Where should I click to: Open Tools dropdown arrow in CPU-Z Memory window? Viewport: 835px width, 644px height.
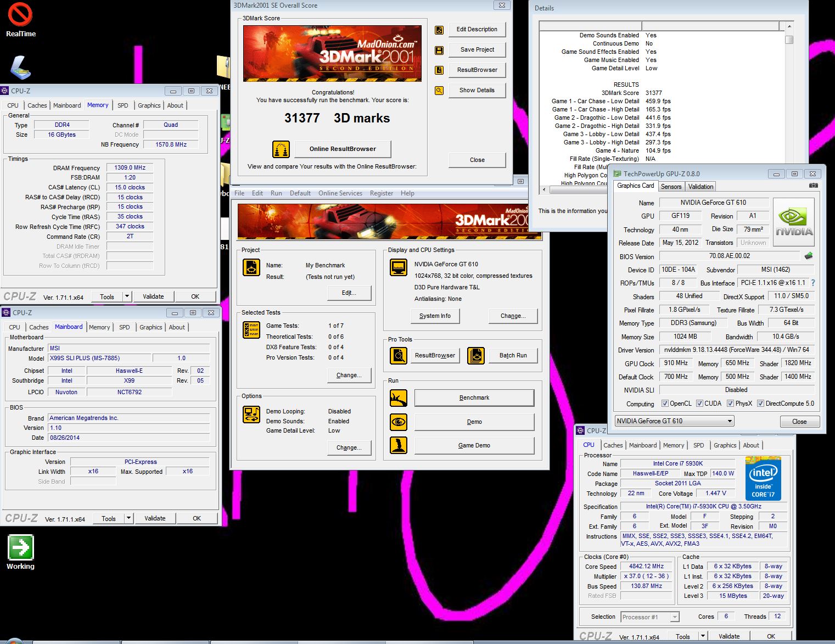(x=127, y=296)
